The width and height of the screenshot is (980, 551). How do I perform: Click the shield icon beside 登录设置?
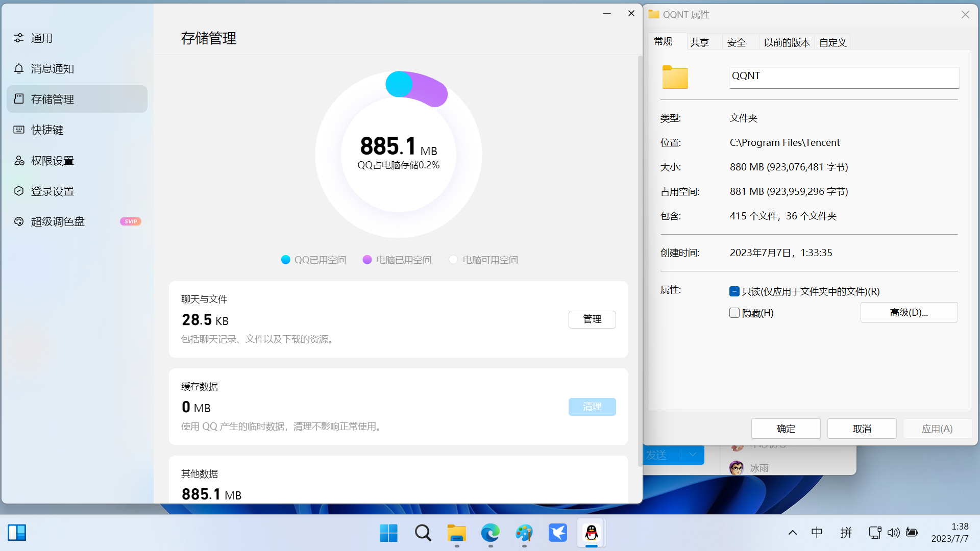click(19, 191)
